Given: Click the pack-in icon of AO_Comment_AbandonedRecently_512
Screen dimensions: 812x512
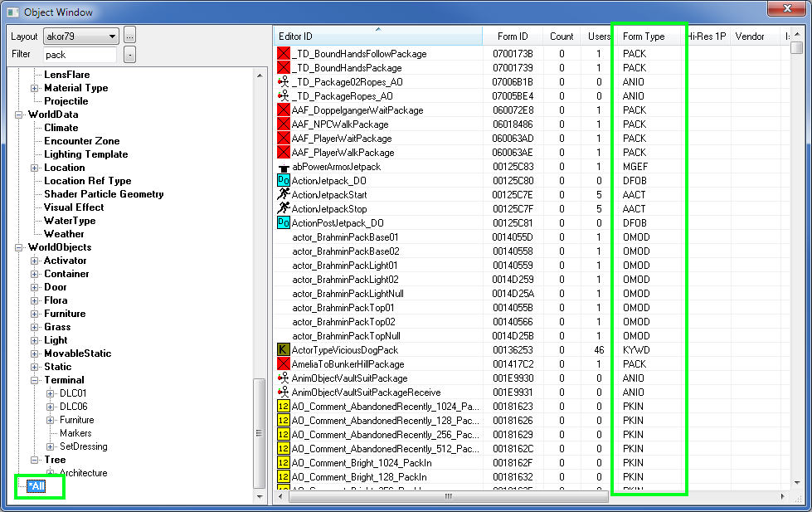Looking at the screenshot, I should tap(284, 449).
